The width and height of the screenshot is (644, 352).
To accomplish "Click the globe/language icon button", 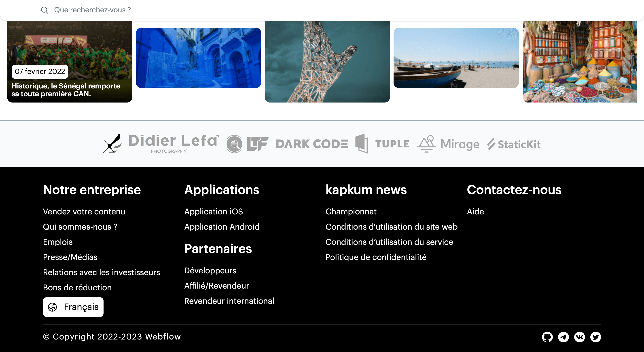I will click(53, 307).
